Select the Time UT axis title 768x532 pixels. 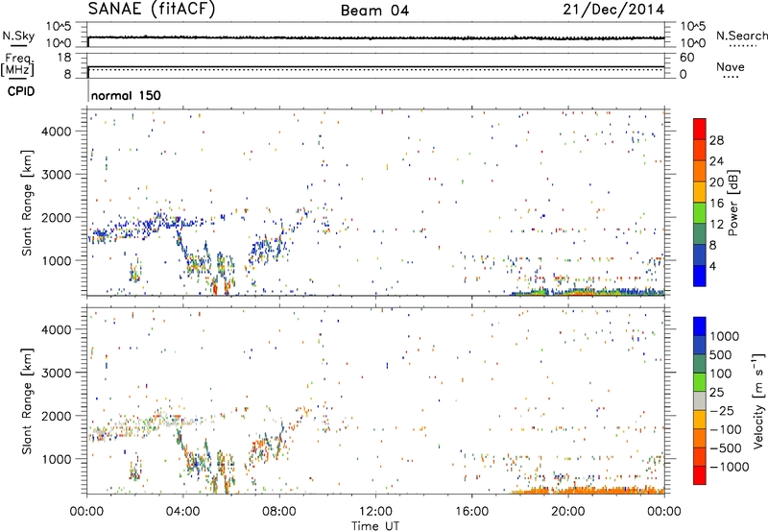coord(375,526)
